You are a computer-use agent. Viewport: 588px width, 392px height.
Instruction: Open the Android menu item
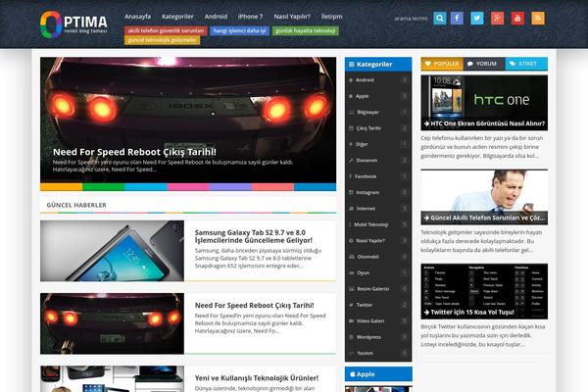click(x=216, y=17)
